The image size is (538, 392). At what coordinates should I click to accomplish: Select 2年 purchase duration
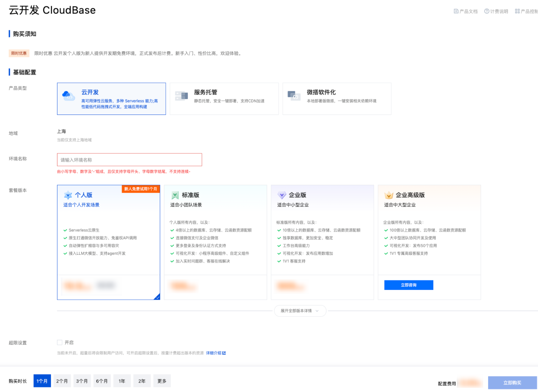click(x=142, y=381)
